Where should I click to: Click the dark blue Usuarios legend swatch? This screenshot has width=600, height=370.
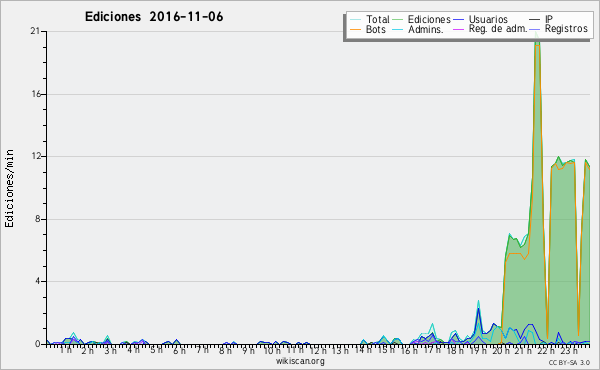(x=458, y=19)
